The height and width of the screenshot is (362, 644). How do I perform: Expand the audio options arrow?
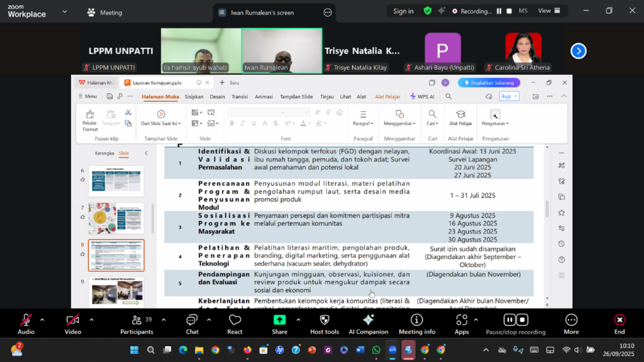click(42, 319)
